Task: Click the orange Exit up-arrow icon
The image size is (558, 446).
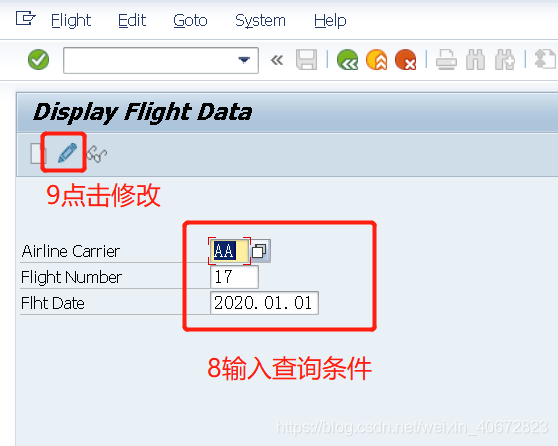Action: (x=377, y=59)
